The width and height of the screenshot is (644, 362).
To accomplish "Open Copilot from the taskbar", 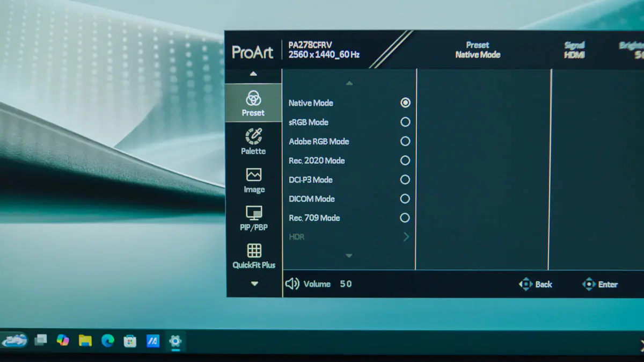I will 63,341.
